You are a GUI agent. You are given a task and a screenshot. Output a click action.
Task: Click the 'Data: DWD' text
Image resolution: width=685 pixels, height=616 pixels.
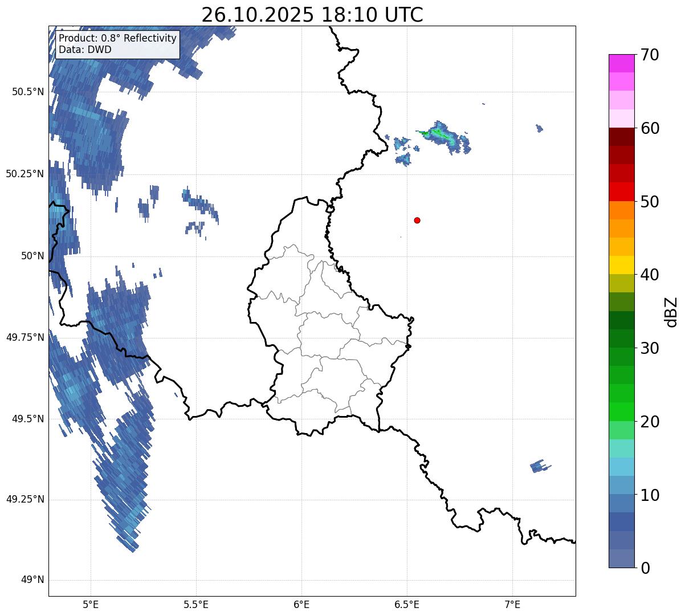85,50
